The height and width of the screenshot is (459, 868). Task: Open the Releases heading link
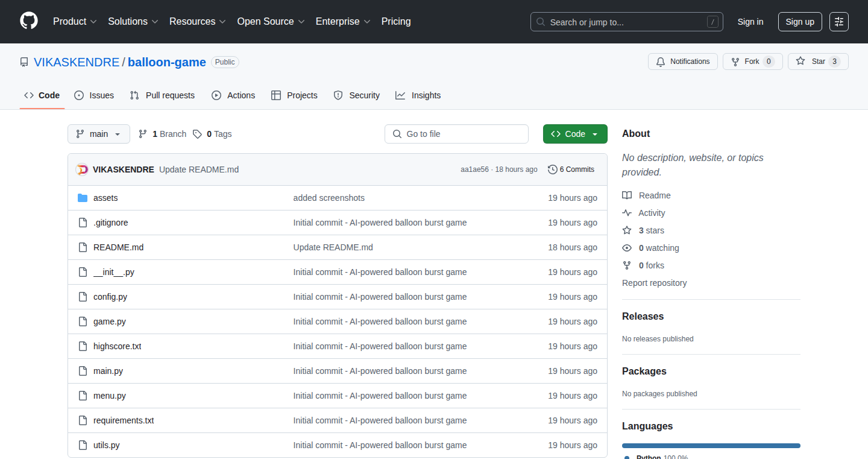(643, 317)
